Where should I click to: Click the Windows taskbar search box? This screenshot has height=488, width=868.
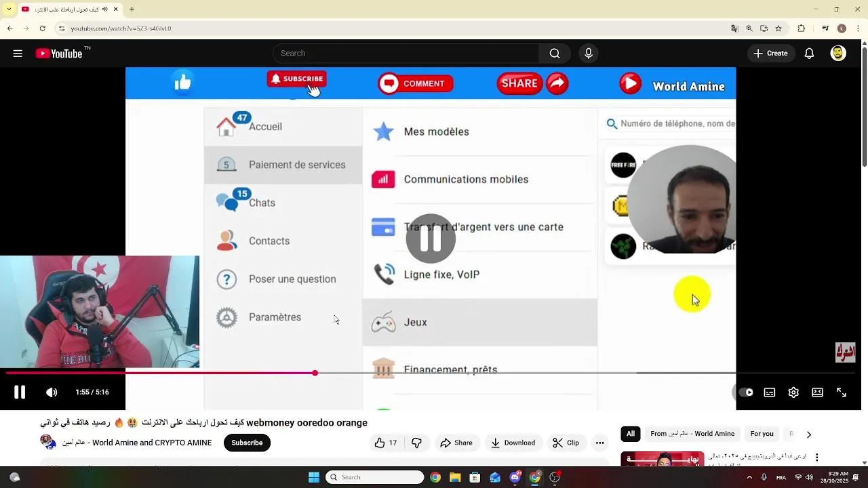[375, 477]
